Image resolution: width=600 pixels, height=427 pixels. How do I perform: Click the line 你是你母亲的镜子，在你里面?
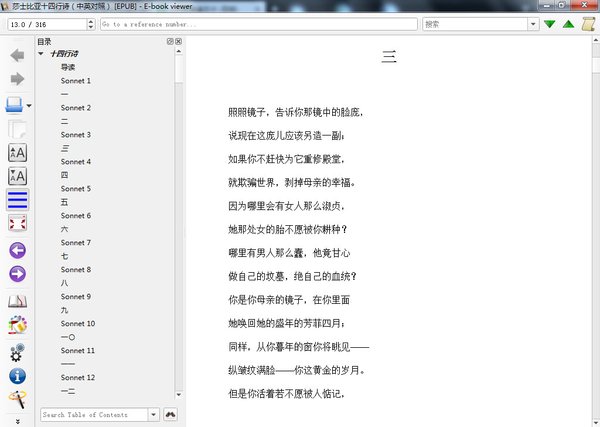click(289, 300)
